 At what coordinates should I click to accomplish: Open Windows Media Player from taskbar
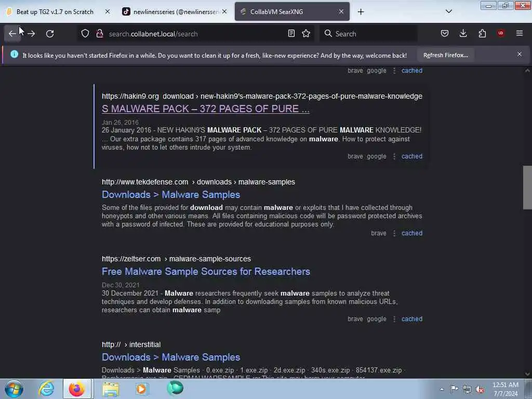[142, 389]
